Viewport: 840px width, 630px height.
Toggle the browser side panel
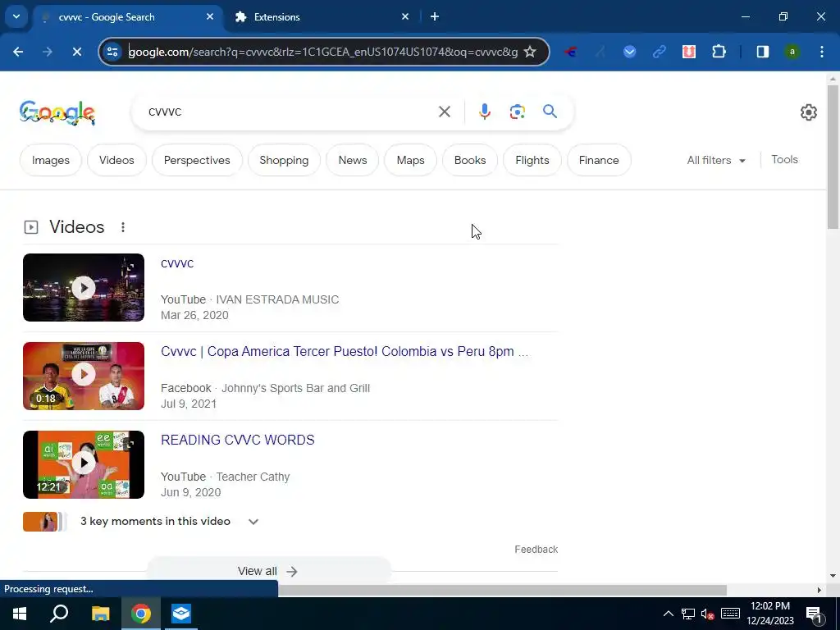763,52
